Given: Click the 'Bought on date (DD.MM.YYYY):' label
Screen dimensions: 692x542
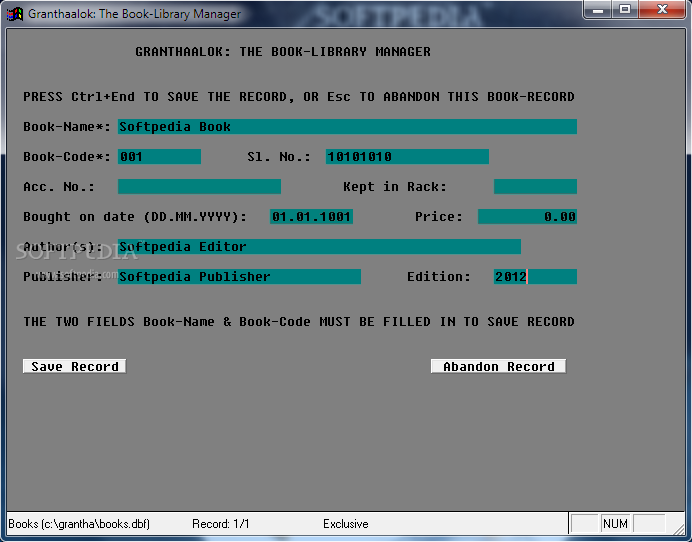Looking at the screenshot, I should [135, 217].
